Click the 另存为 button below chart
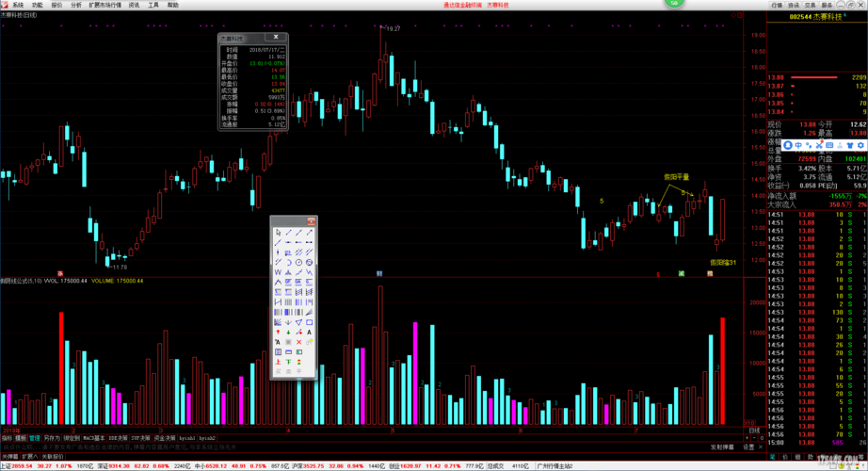 click(51, 438)
